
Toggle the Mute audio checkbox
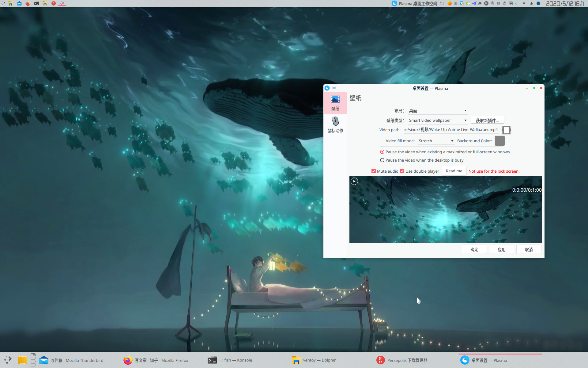(374, 171)
